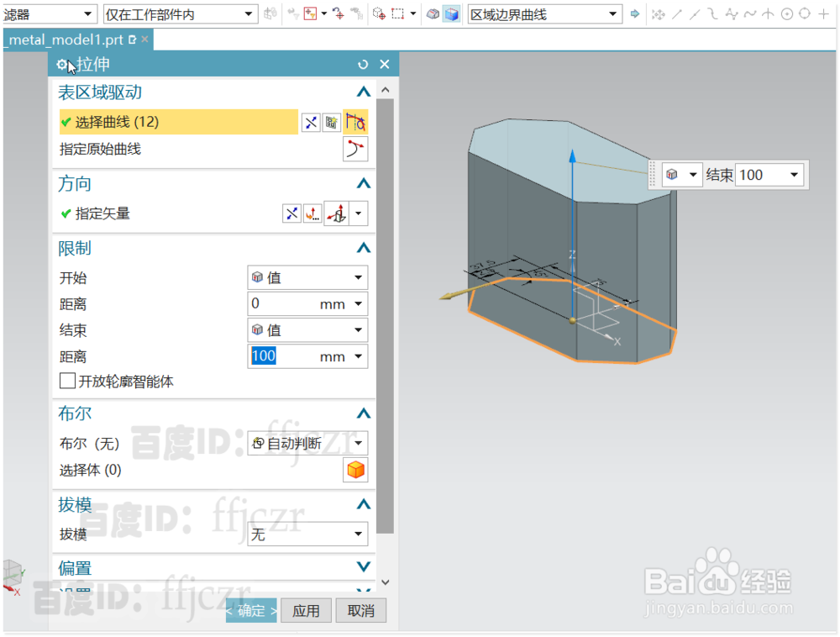Open the 布尔 自动判断 dropdown
This screenshot has height=637, width=840.
tap(307, 443)
